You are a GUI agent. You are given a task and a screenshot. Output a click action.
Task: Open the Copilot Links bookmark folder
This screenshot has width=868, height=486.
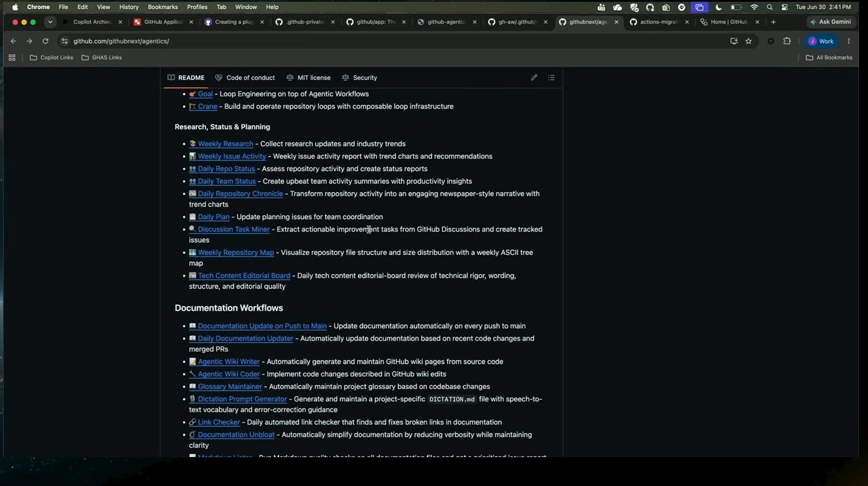(52, 58)
